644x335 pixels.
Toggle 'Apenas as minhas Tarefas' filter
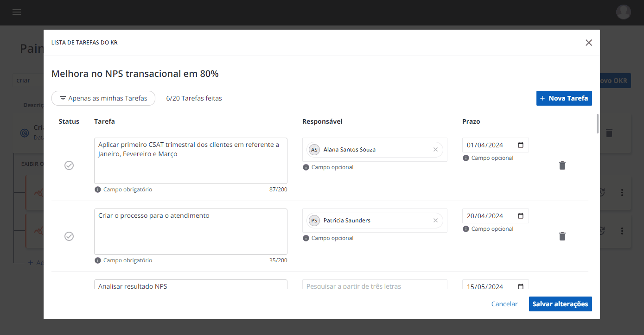tap(103, 98)
